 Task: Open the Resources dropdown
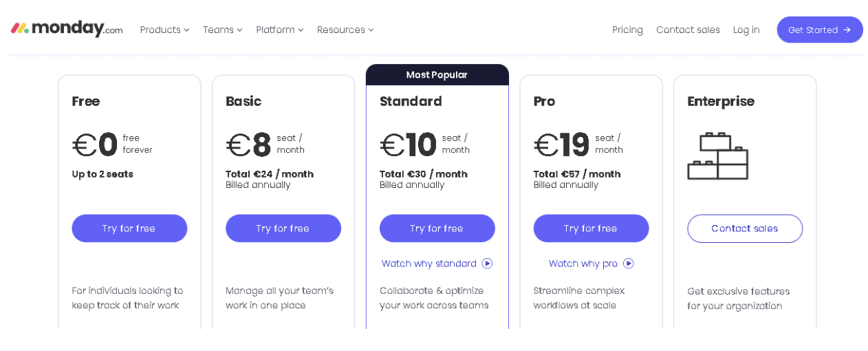pos(345,30)
